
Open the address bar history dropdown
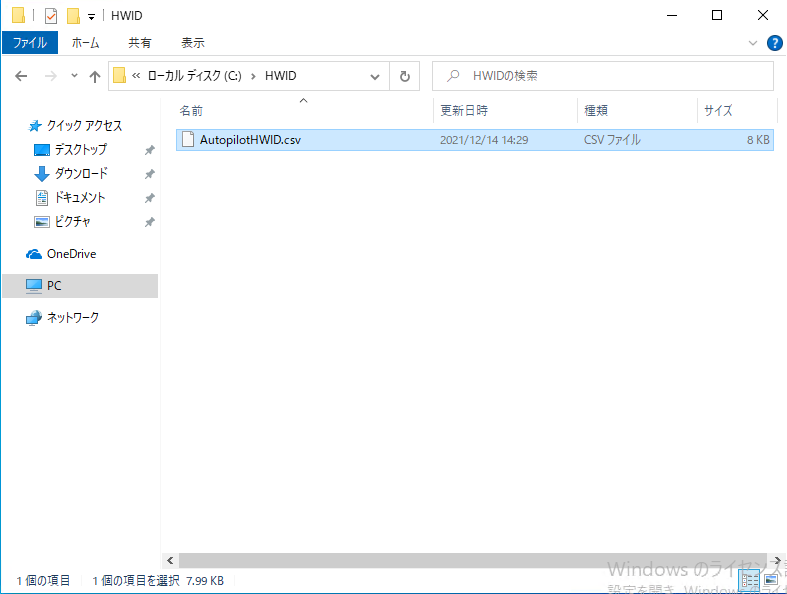tap(374, 76)
